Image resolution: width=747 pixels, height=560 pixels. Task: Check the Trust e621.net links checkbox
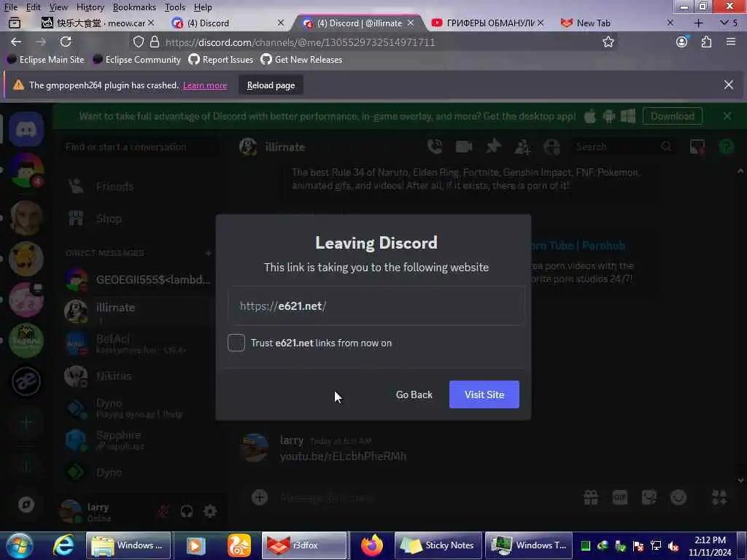(236, 343)
